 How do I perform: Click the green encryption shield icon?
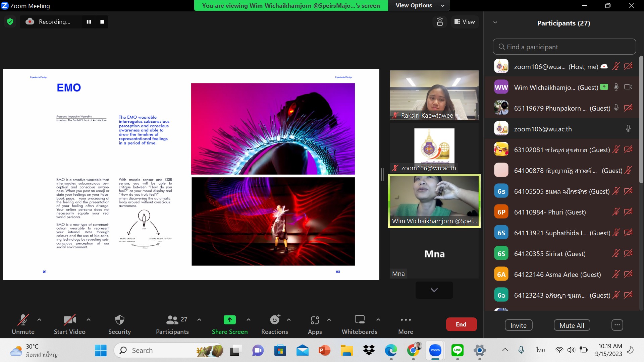(10, 22)
